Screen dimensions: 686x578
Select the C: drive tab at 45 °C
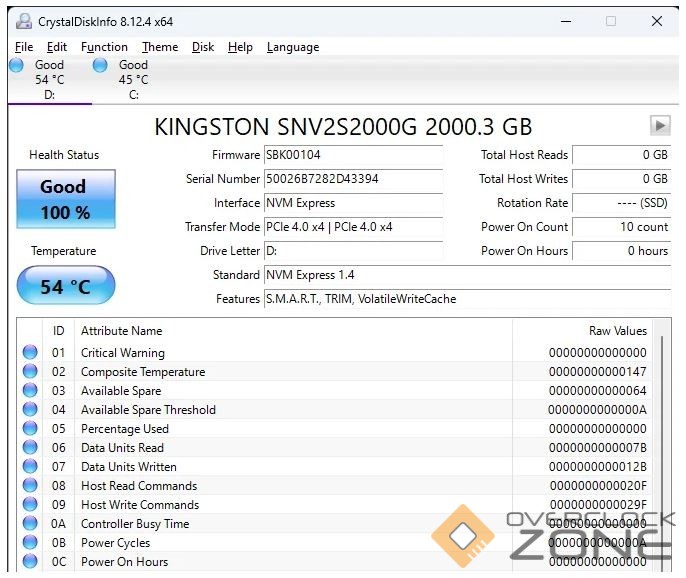coord(133,80)
